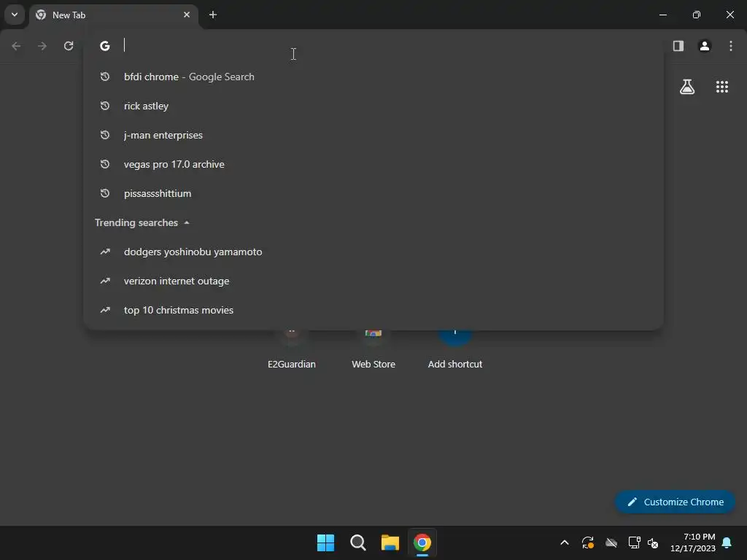
Task: Click the forward navigation arrow
Action: click(42, 46)
